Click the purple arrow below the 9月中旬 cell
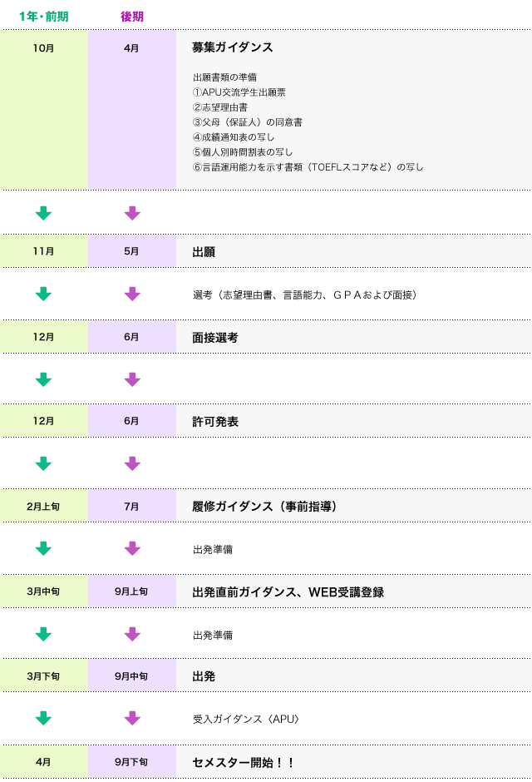The image size is (532, 782). tap(131, 718)
